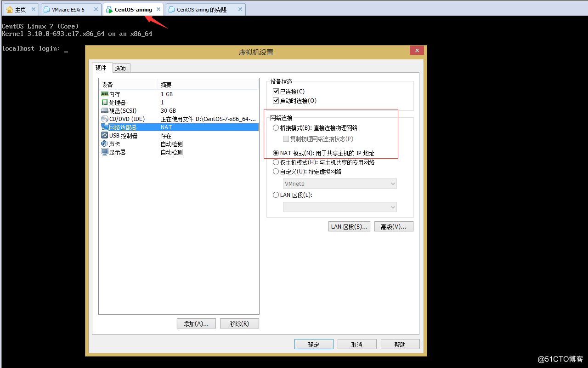Select the 桥接模式(B) radio button
The image size is (588, 368).
click(x=276, y=128)
